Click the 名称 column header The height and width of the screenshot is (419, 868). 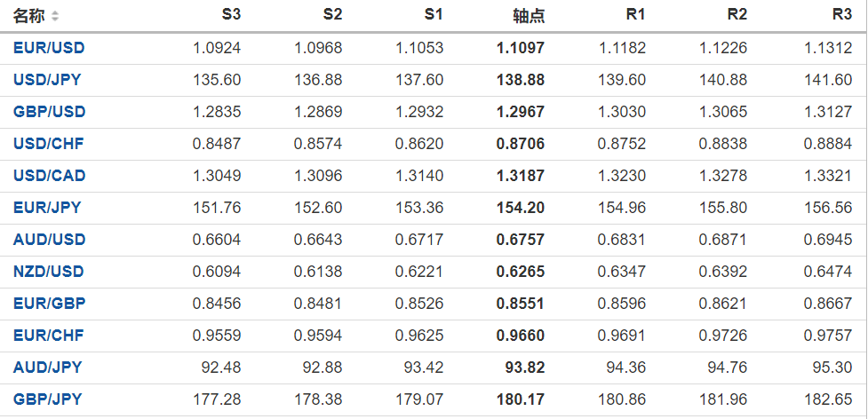29,16
